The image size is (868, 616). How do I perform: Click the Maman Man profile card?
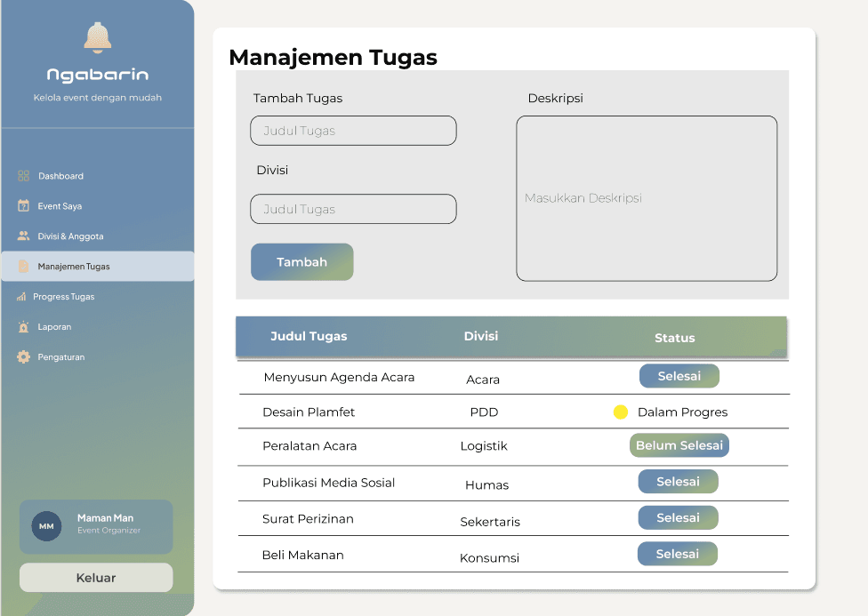pyautogui.click(x=96, y=527)
